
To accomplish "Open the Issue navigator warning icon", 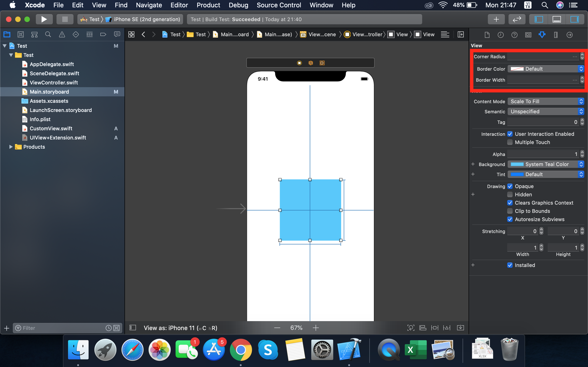I will click(x=62, y=34).
